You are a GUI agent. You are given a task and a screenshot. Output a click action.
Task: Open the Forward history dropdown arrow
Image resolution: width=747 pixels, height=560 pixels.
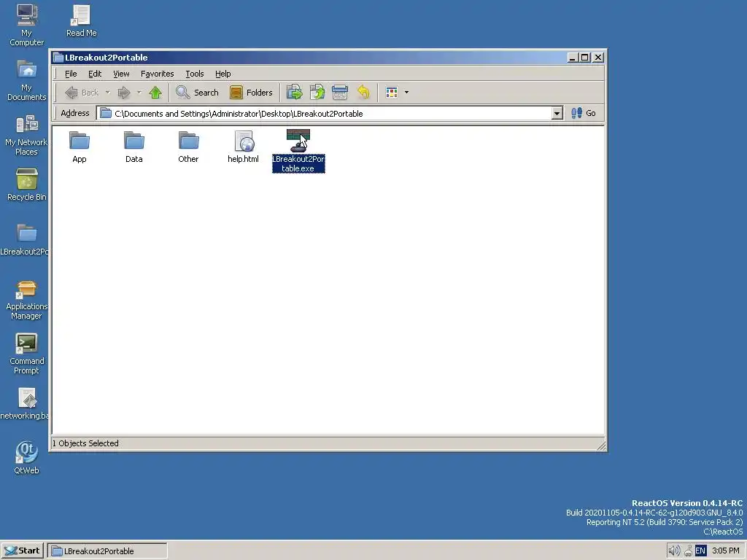(139, 93)
